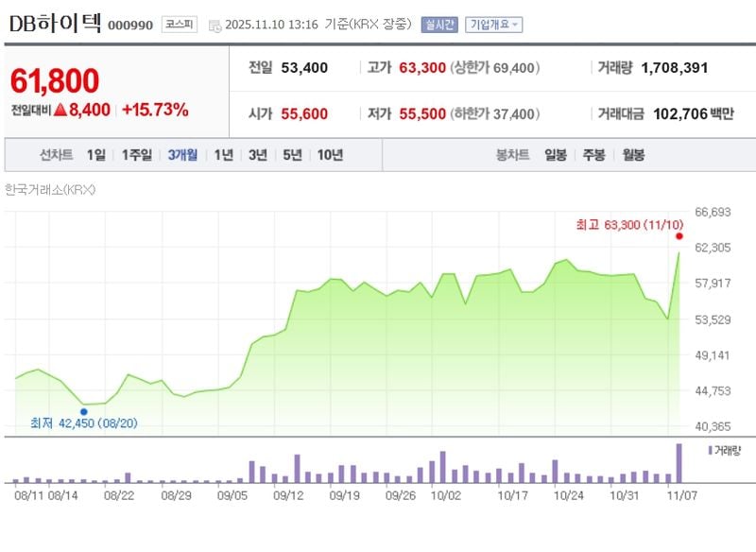
Task: Open the 월봉 monthly candle chart
Action: point(633,155)
